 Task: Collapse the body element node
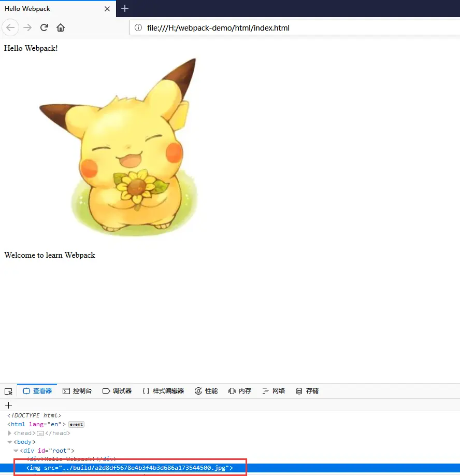[x=10, y=442]
